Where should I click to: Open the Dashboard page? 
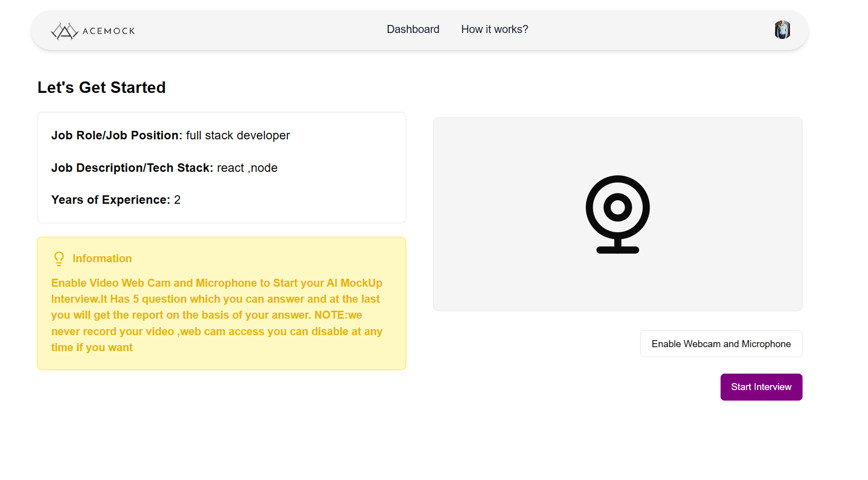pos(413,29)
